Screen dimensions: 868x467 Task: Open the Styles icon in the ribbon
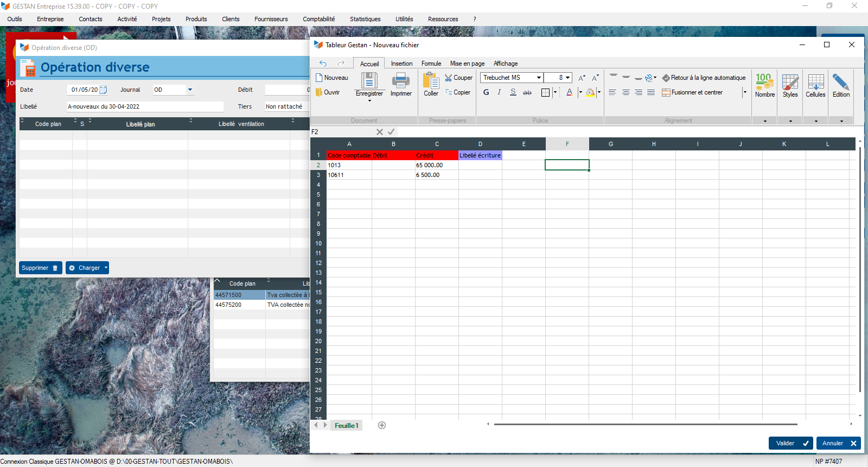(790, 82)
